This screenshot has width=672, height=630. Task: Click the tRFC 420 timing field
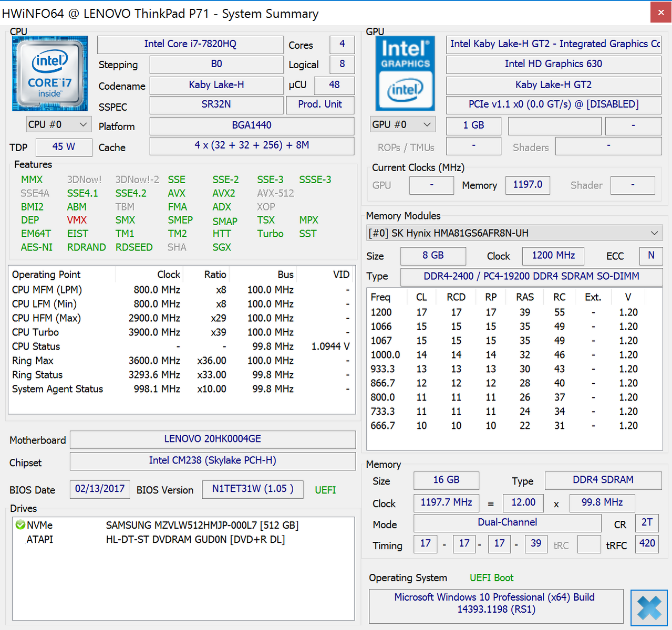pyautogui.click(x=647, y=544)
